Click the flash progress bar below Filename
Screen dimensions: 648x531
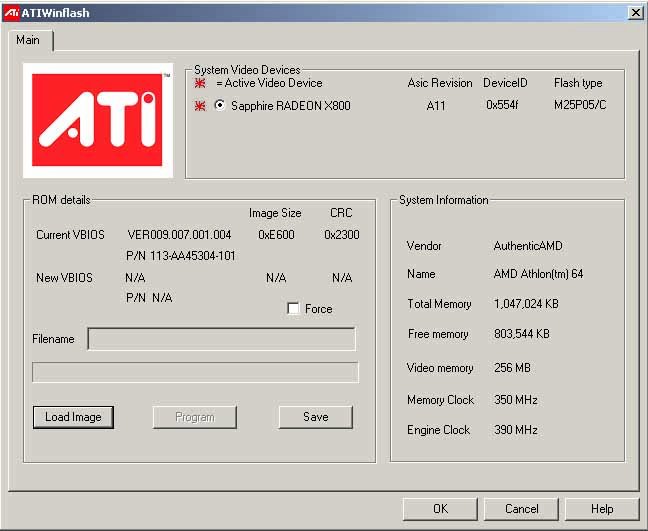[195, 372]
